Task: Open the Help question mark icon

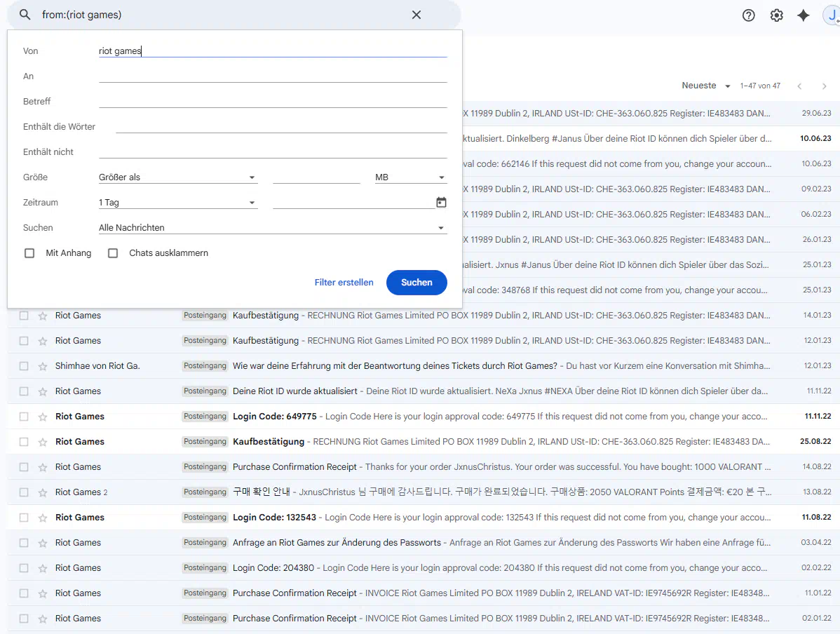Action: click(x=748, y=15)
